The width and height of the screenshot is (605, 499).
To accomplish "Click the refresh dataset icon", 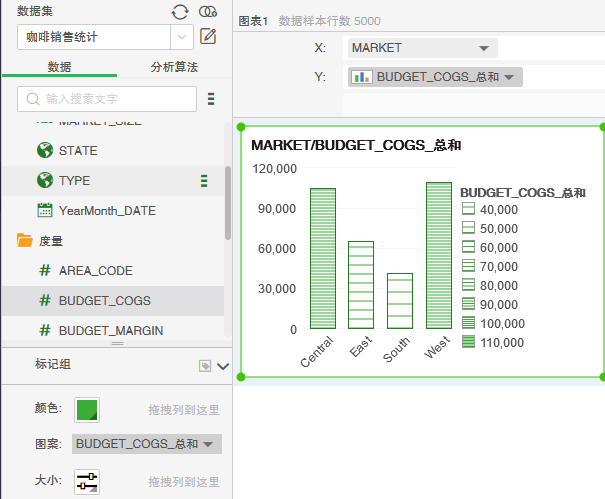I will (x=180, y=12).
